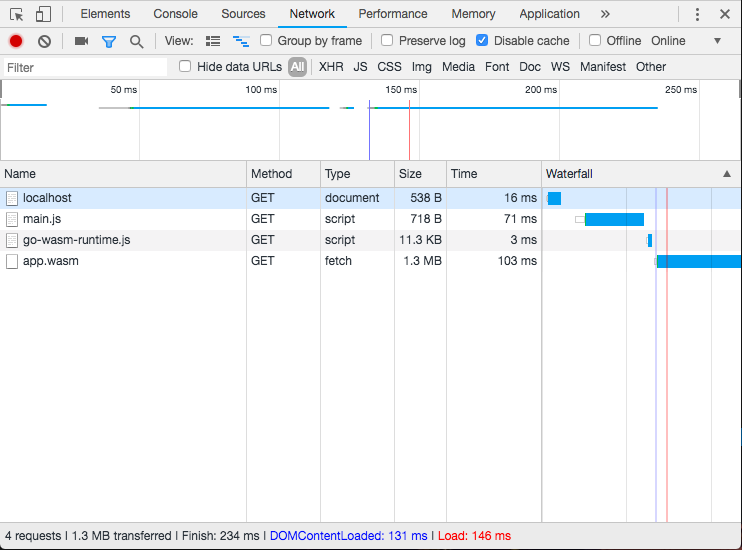This screenshot has height=550, width=742.
Task: Toggle the show overview icon
Action: click(x=240, y=41)
